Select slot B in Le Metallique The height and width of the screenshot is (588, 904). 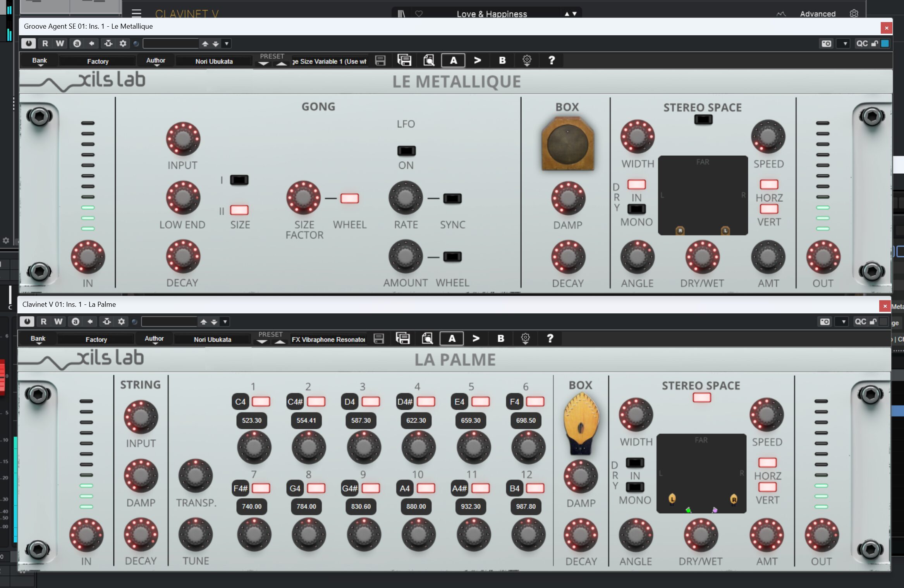pyautogui.click(x=502, y=60)
